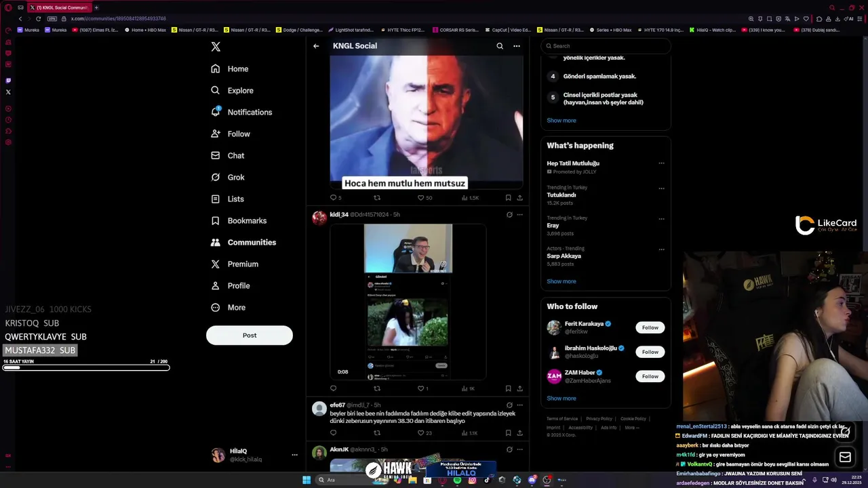Viewport: 868px width, 488px height.
Task: Open CapCut Video Editor bookmark
Action: coord(509,30)
